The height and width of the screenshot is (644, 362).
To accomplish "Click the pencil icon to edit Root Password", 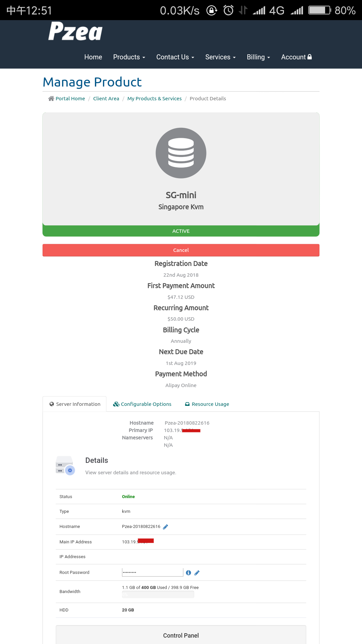I will coord(197,573).
